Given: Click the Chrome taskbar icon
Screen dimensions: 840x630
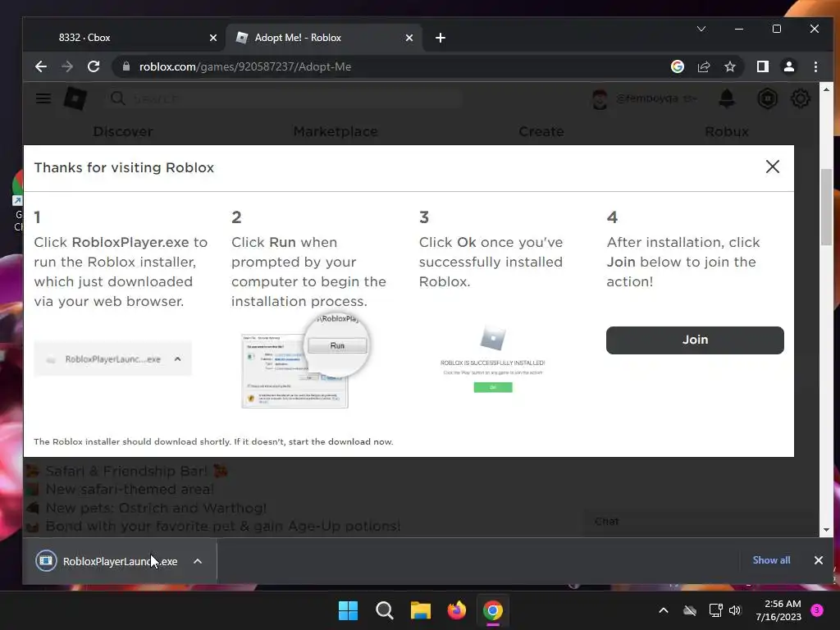Looking at the screenshot, I should [x=493, y=610].
